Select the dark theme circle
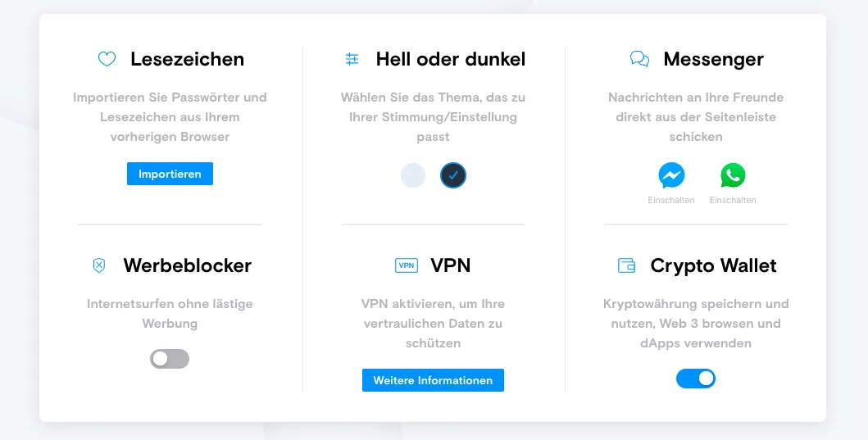Image resolution: width=868 pixels, height=440 pixels. click(x=452, y=175)
